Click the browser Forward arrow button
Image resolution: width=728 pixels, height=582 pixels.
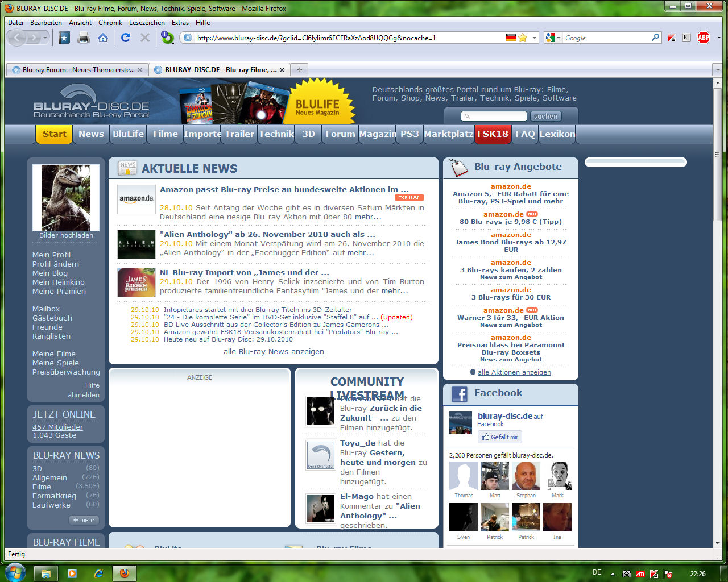coord(34,38)
